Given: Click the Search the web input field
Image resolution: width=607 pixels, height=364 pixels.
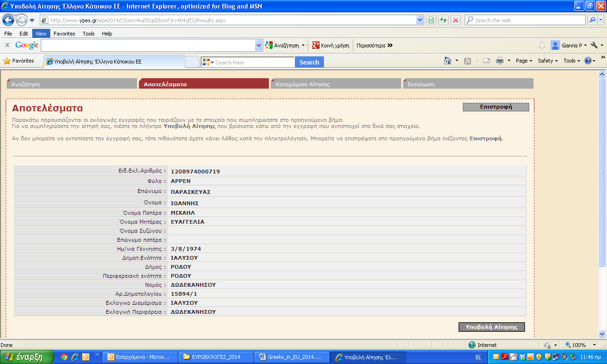Looking at the screenshot, I should 525,20.
